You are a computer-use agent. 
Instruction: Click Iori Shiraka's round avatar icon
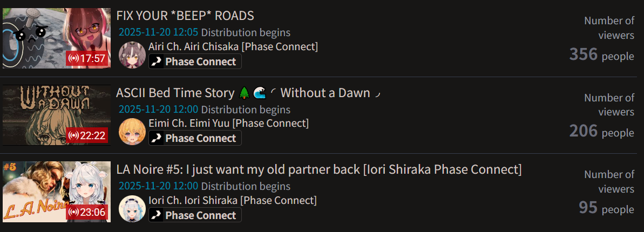pyautogui.click(x=132, y=209)
